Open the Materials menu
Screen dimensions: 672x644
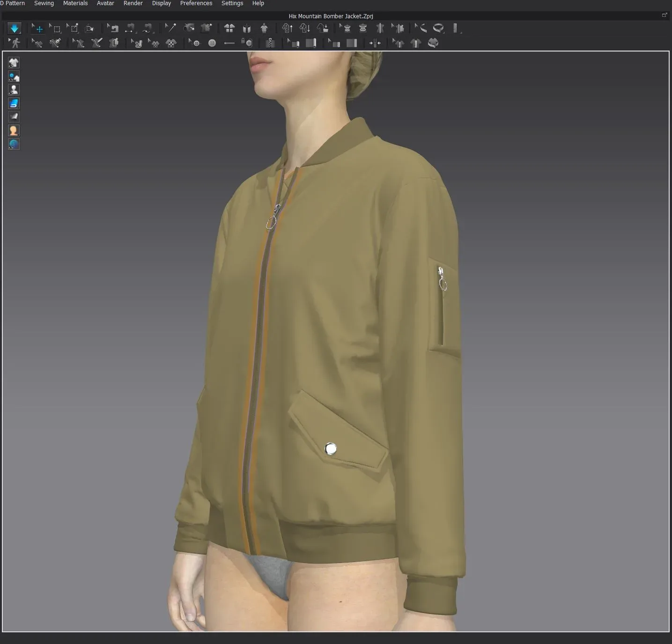75,3
